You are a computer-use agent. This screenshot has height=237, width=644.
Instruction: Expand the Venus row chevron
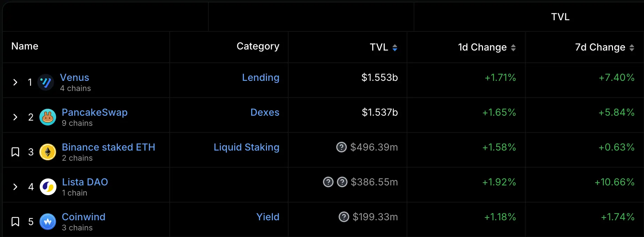(15, 82)
